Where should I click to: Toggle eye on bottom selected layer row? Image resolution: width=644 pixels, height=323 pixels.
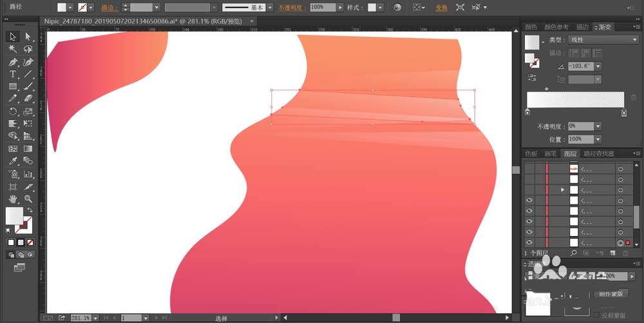coord(529,242)
